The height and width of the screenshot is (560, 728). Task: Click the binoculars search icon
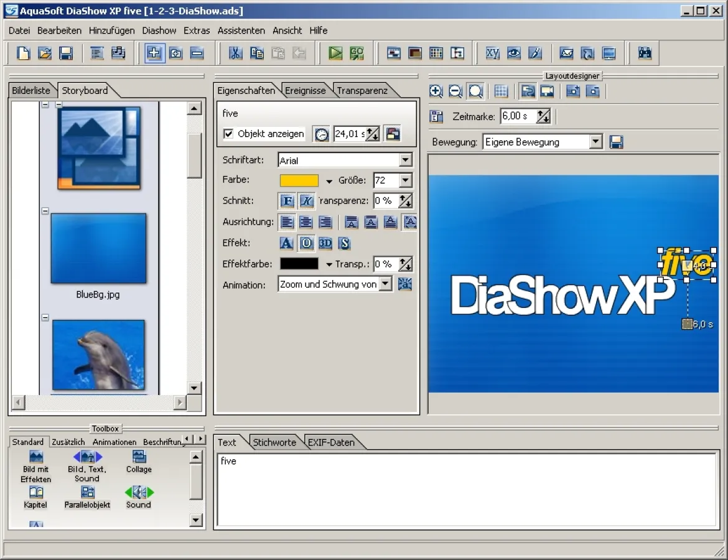pos(645,54)
